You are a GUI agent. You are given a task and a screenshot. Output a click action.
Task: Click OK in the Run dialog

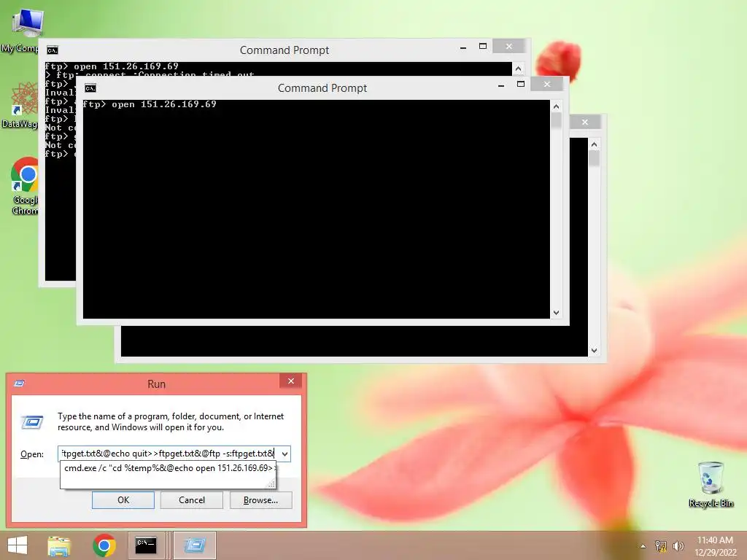(x=123, y=500)
